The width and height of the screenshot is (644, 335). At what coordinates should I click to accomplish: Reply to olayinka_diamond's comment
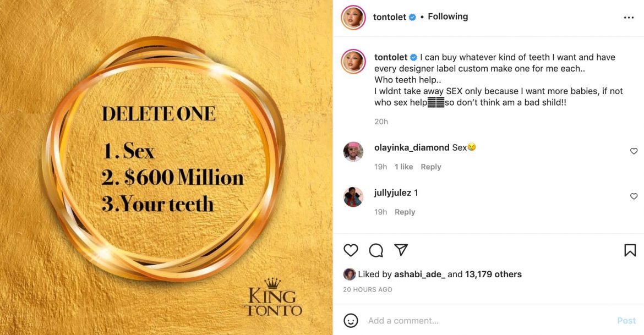430,167
